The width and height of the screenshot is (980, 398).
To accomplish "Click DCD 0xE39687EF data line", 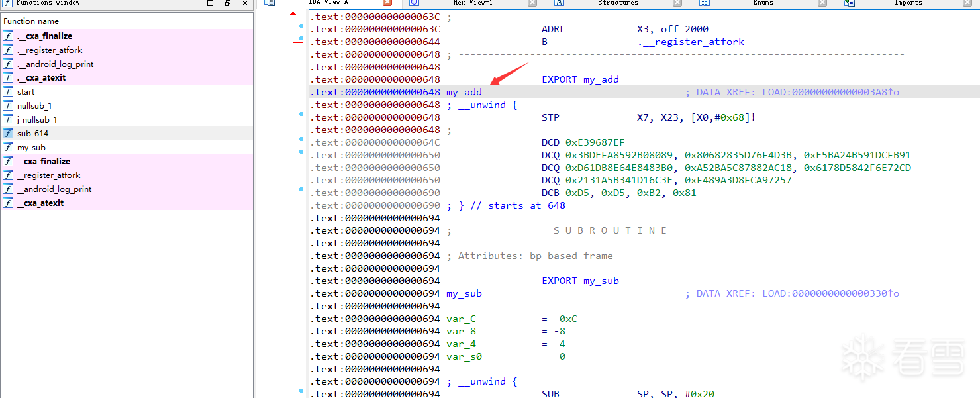I will pos(583,142).
